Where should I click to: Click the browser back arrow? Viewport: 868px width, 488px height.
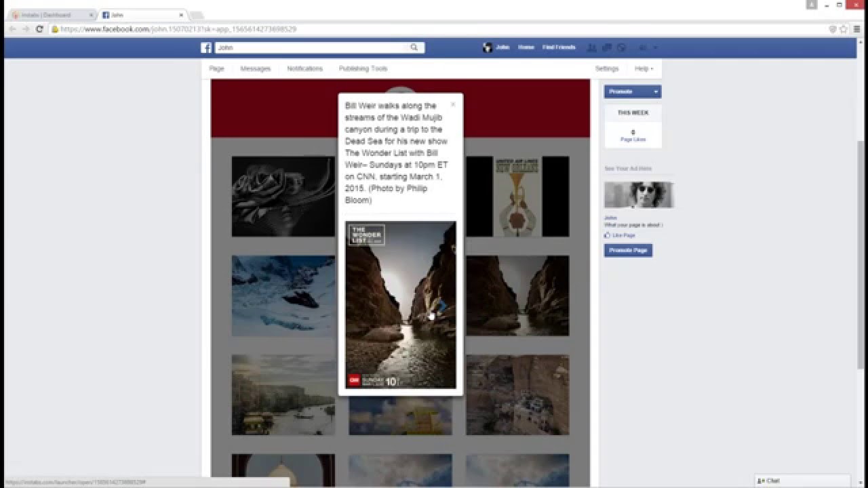[12, 29]
